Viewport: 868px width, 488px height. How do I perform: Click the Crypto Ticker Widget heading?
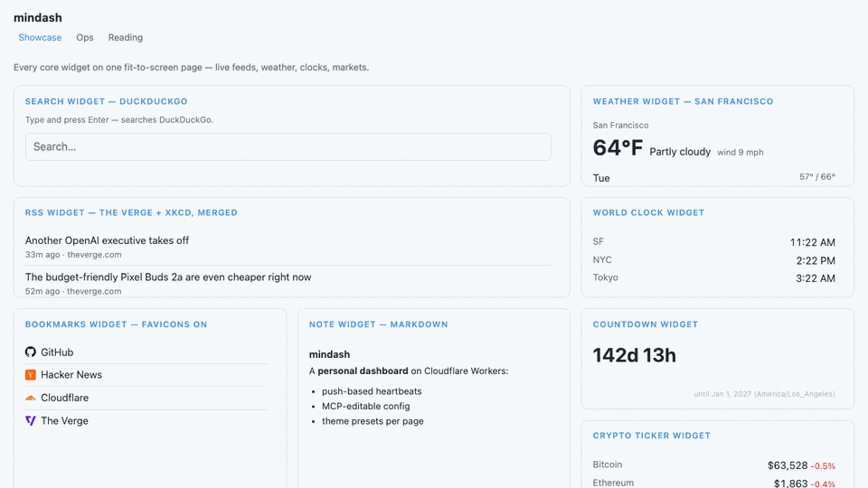[652, 436]
